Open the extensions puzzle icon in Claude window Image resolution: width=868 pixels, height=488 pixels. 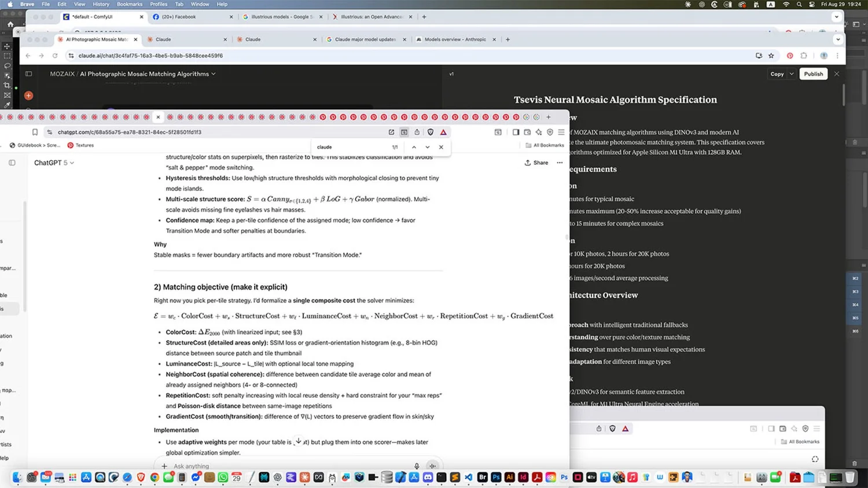(804, 56)
